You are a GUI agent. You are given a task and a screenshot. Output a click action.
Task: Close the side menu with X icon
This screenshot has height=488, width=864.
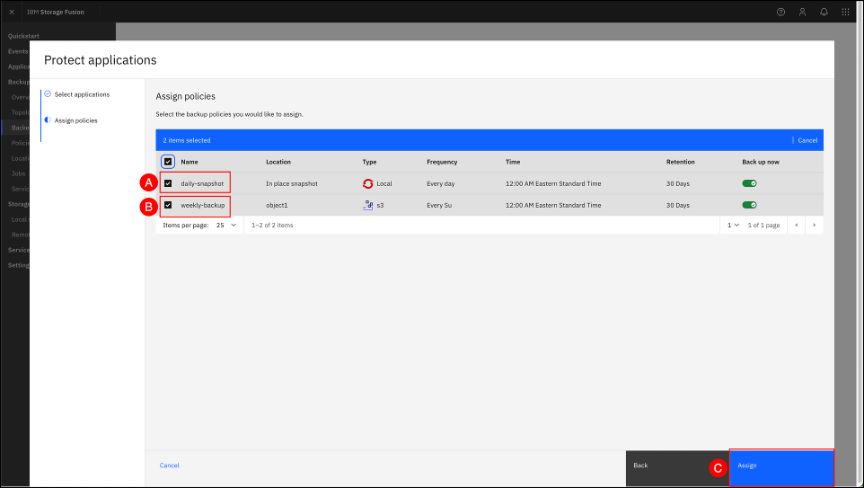pos(11,11)
